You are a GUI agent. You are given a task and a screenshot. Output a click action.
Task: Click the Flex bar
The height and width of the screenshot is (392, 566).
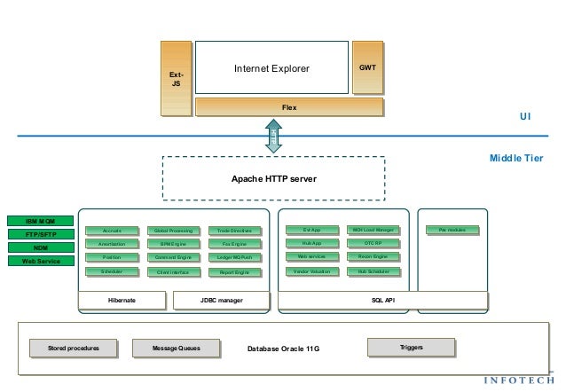(289, 107)
